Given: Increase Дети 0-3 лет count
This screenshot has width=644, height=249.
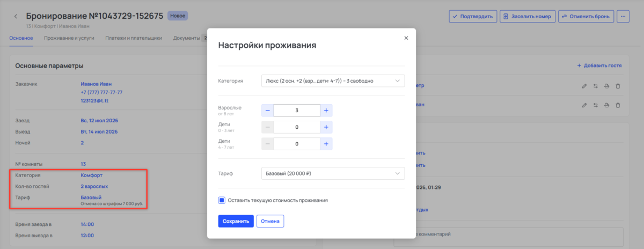Looking at the screenshot, I should pyautogui.click(x=326, y=127).
